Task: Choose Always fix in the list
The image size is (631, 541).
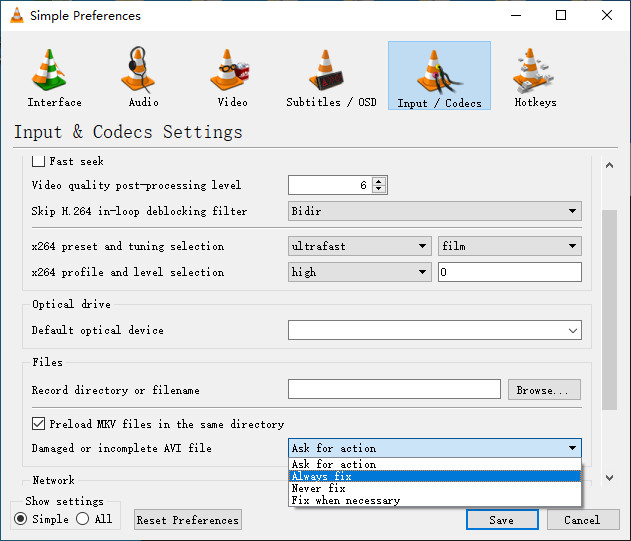Action: 435,476
